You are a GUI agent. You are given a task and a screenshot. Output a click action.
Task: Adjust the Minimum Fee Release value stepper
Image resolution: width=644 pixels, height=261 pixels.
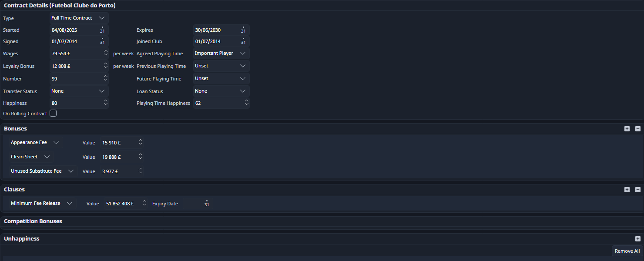coord(144,204)
